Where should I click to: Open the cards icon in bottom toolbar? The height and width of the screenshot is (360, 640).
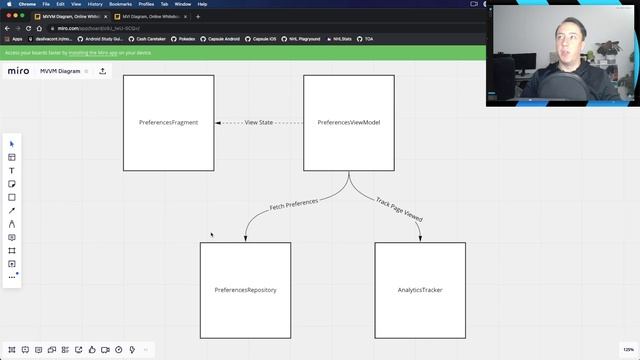point(52,350)
